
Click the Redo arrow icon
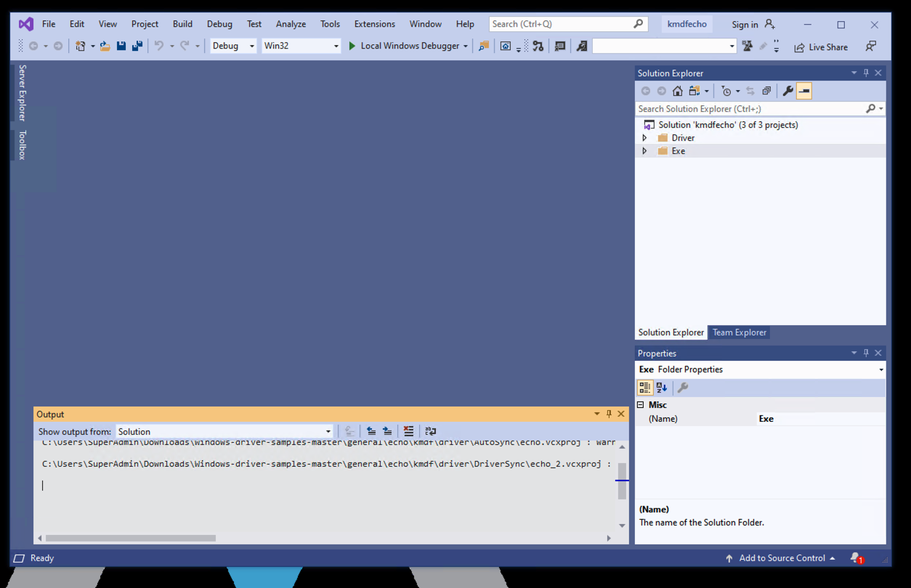click(x=185, y=46)
